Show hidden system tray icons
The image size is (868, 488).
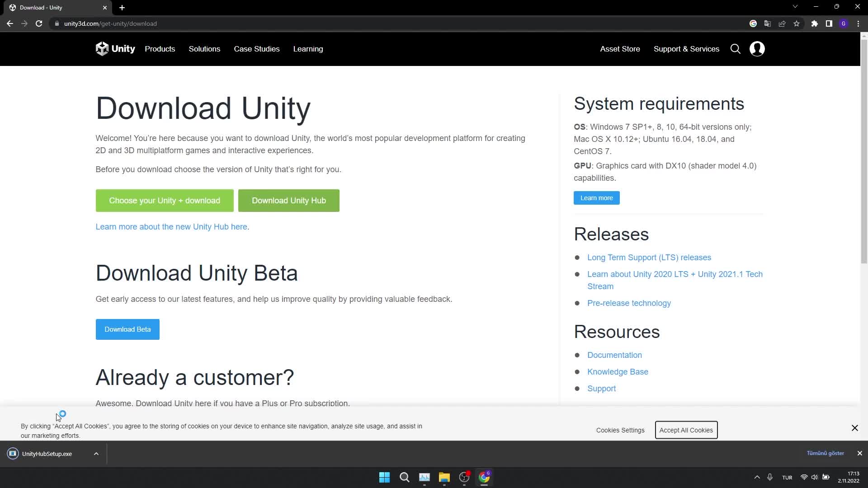[757, 477]
